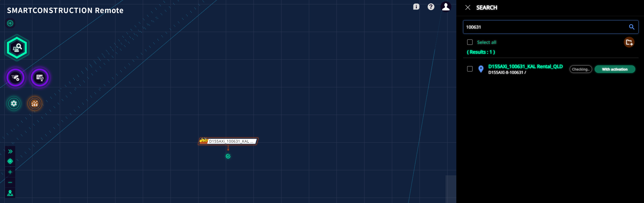Select the D155AXi_100631_KAL machine label on the map
Viewport: 644px width, 203px height.
[228, 141]
